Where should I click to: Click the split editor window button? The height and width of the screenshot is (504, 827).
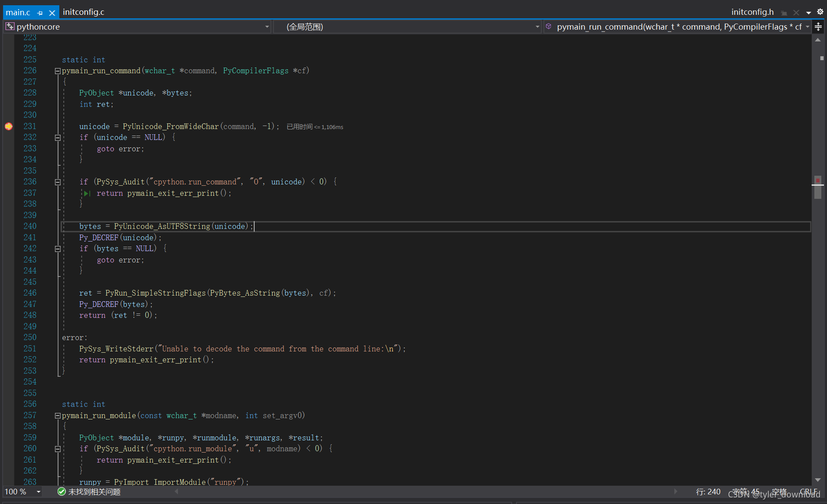pyautogui.click(x=818, y=27)
